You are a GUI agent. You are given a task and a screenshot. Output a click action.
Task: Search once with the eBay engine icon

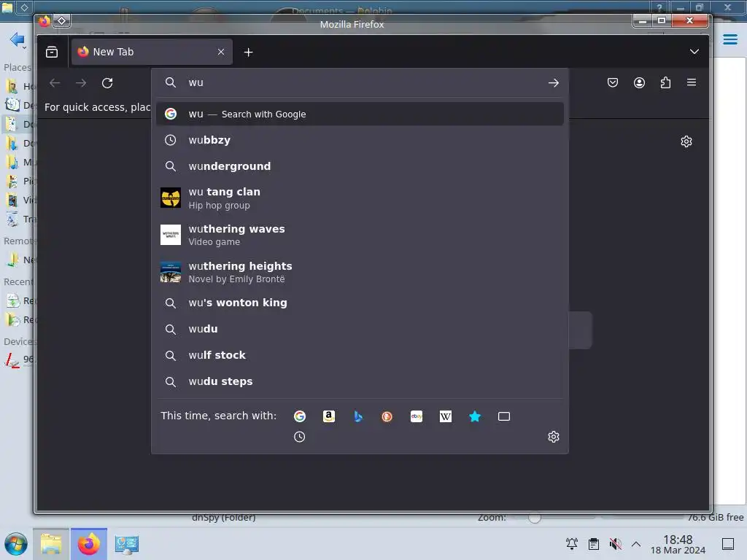(x=417, y=416)
